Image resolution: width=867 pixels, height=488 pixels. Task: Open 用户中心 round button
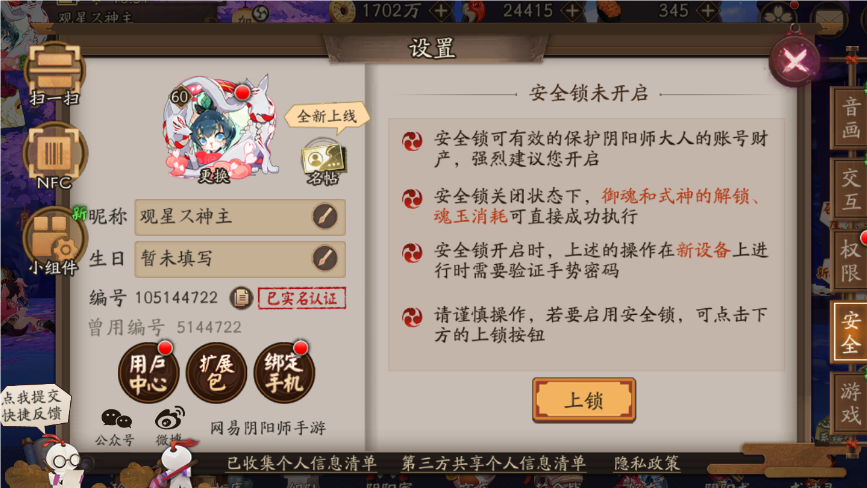click(148, 372)
